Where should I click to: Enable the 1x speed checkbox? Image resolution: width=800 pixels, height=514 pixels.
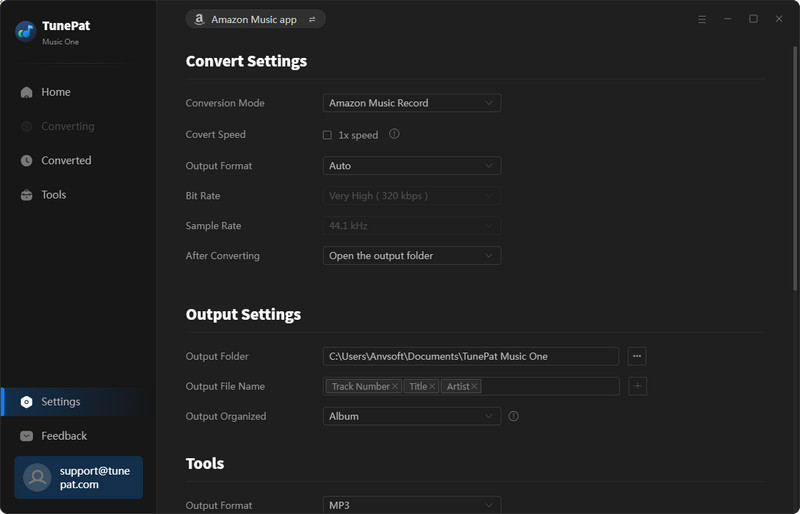pos(328,135)
